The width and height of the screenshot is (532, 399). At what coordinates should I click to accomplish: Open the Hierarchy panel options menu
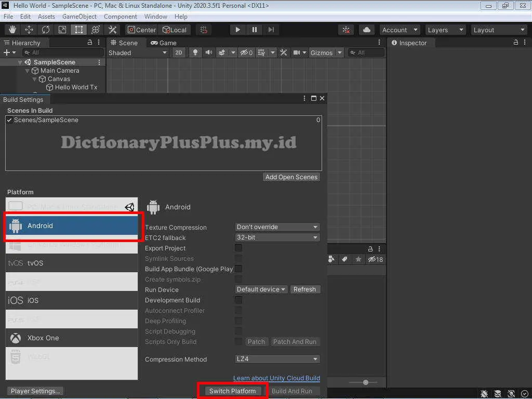point(99,43)
